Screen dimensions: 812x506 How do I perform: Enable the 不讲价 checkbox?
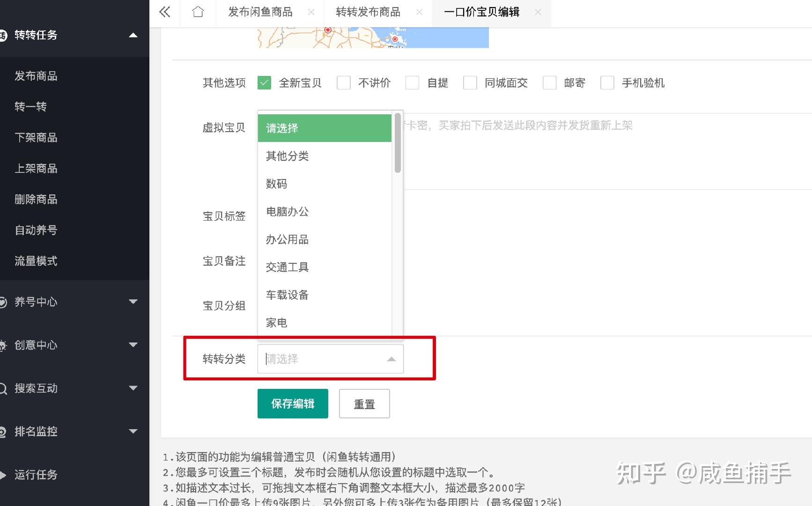pos(344,83)
